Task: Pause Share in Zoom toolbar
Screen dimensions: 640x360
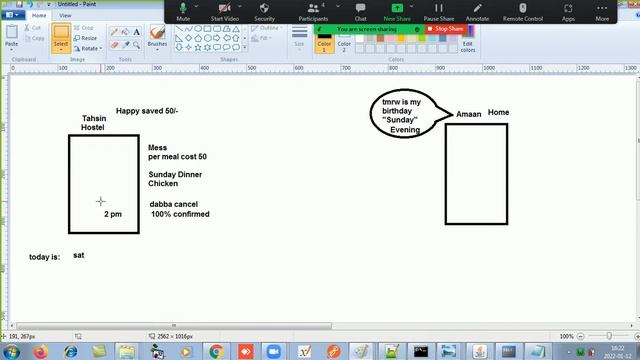Action: tap(439, 12)
